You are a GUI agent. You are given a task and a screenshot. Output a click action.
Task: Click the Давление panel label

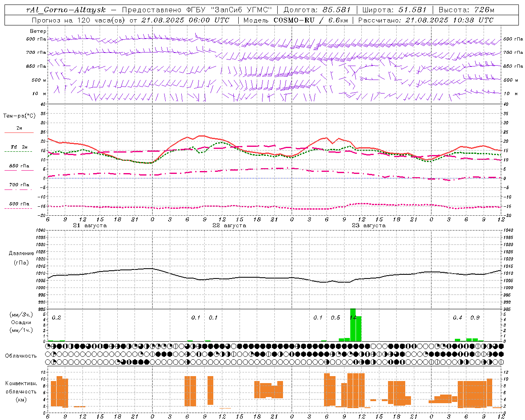[x=21, y=253]
